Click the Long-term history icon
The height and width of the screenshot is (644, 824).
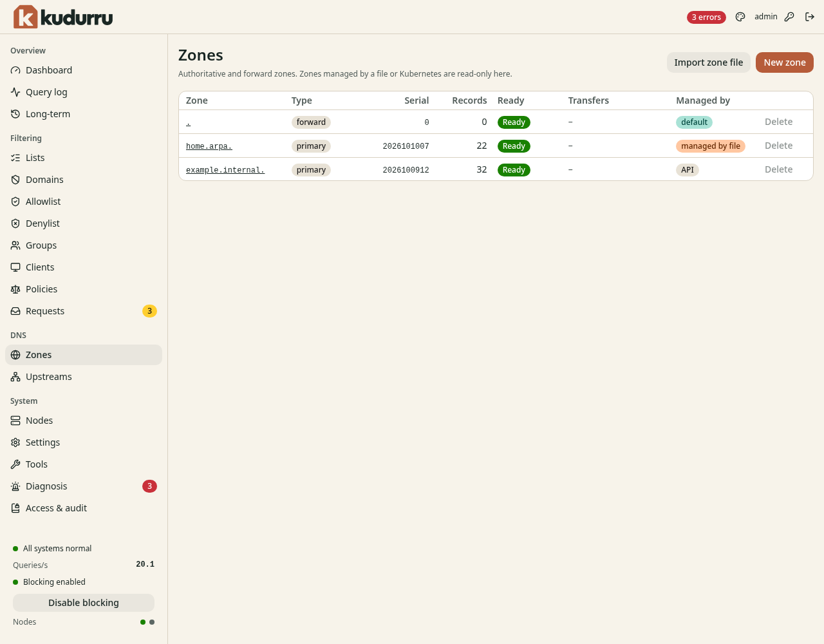15,114
